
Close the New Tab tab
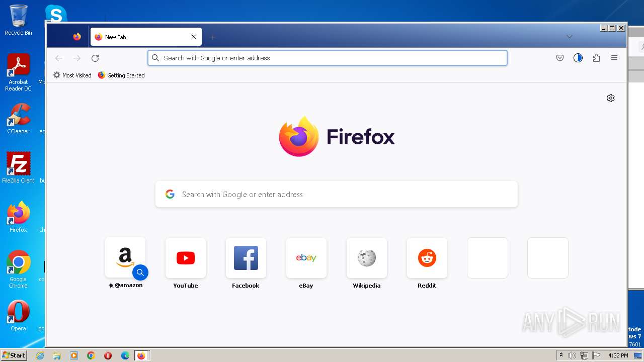coord(194,37)
